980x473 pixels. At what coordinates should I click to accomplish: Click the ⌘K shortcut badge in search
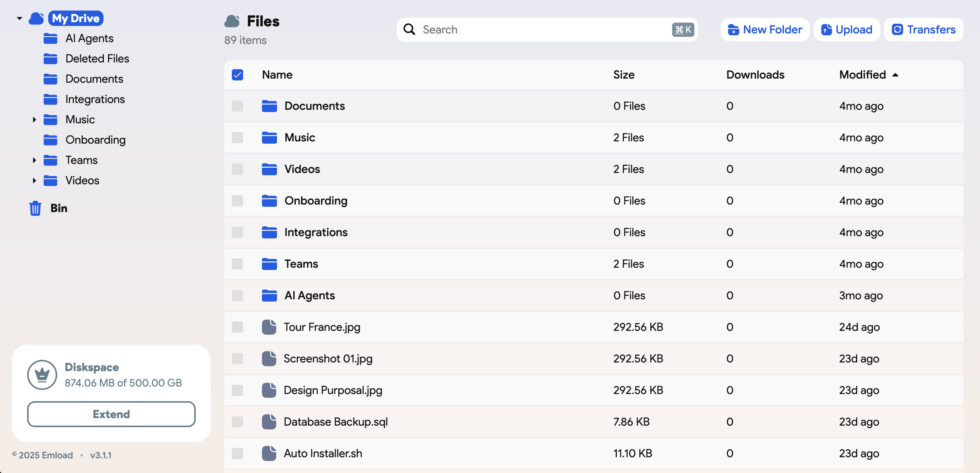tap(683, 30)
